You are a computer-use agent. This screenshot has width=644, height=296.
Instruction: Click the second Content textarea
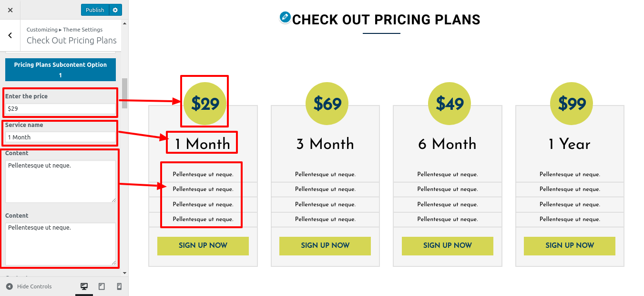[x=60, y=243]
